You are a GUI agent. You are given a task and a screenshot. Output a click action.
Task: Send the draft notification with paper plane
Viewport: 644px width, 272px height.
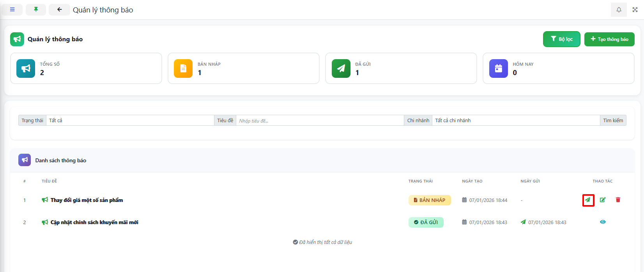click(x=588, y=200)
